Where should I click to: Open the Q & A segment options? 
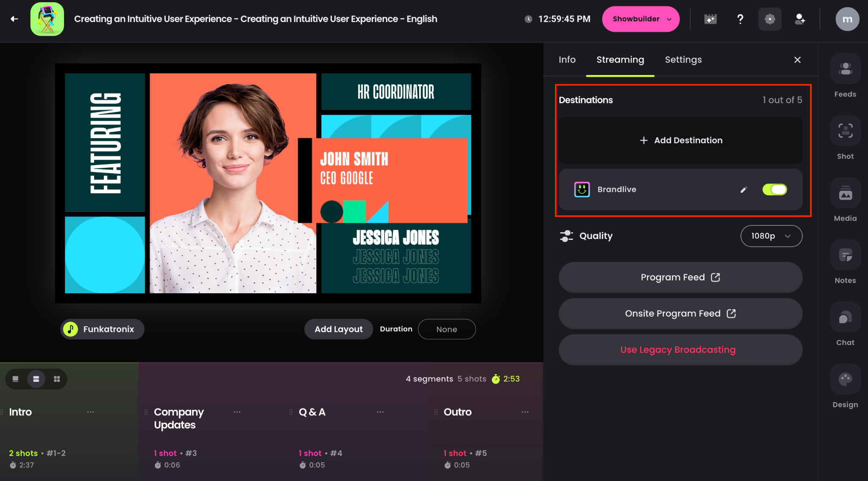click(380, 412)
